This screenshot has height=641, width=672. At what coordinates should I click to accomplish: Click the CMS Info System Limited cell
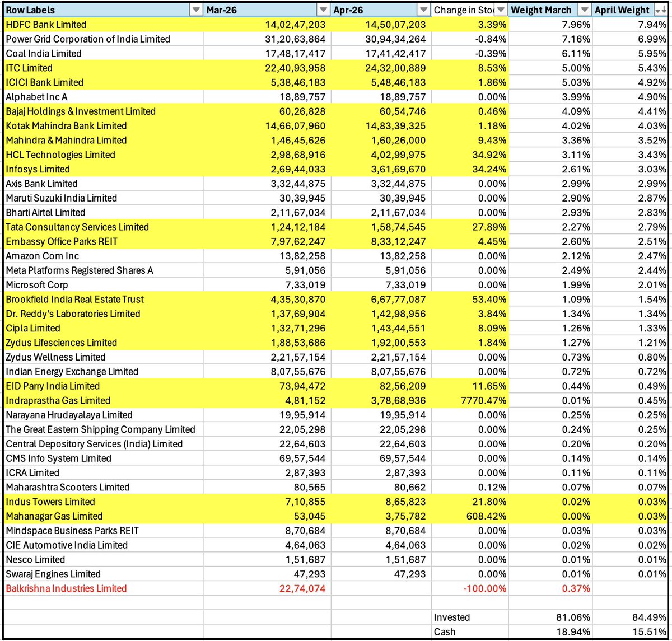(104, 458)
